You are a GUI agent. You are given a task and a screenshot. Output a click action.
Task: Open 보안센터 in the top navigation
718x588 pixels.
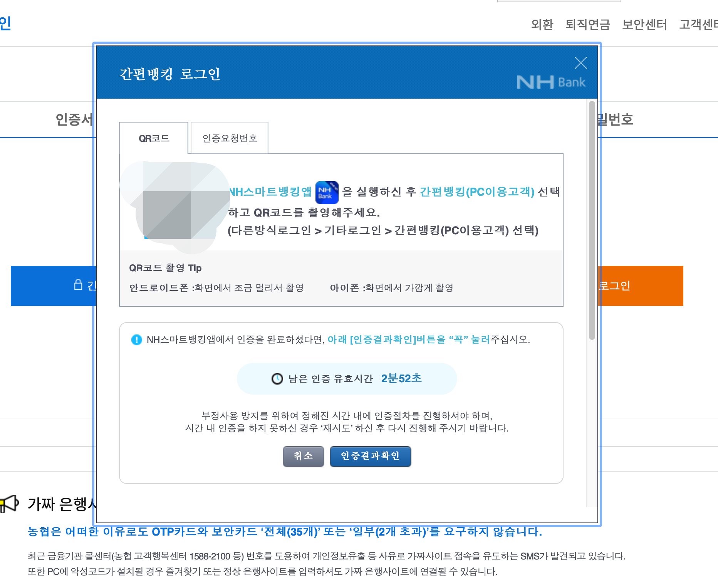644,24
